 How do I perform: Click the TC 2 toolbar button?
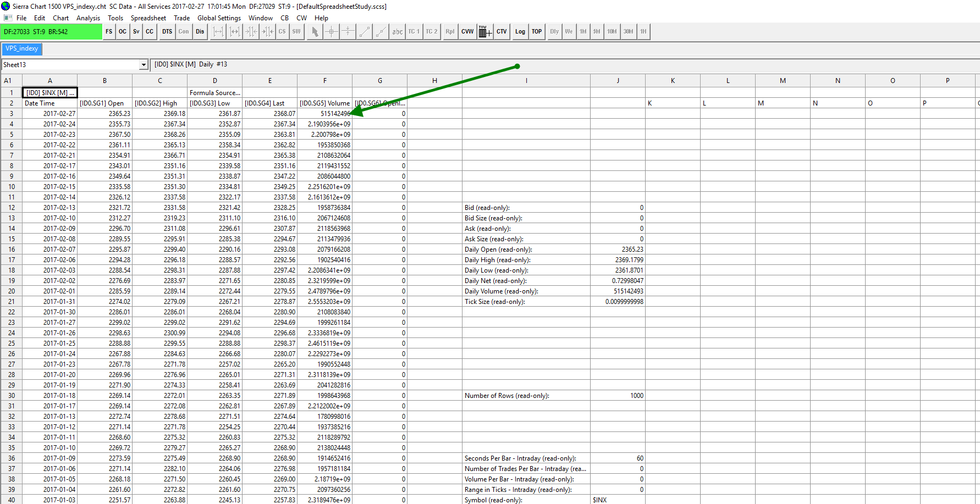[x=432, y=32]
